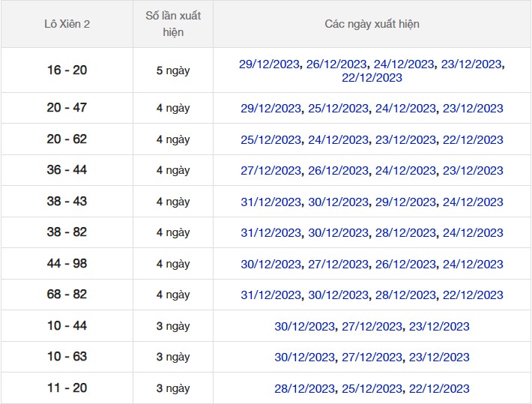Click the "5 ngày" count cell
The image size is (532, 404).
pos(173,70)
